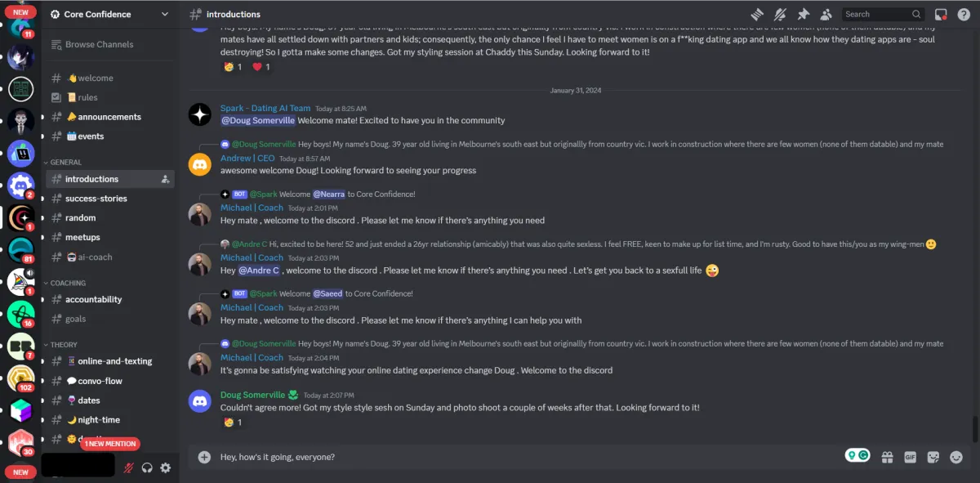This screenshot has width=980, height=483.
Task: Open the emoji picker
Action: (x=957, y=457)
